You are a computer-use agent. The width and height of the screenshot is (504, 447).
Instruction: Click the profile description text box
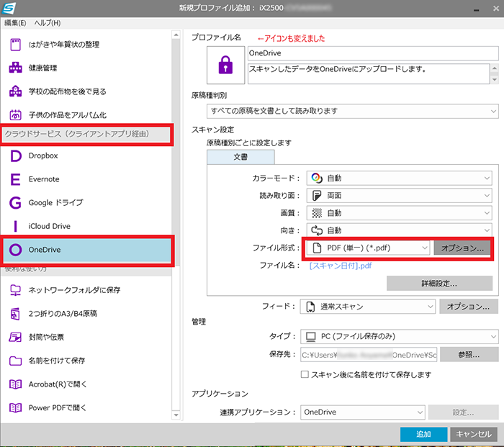[x=369, y=73]
